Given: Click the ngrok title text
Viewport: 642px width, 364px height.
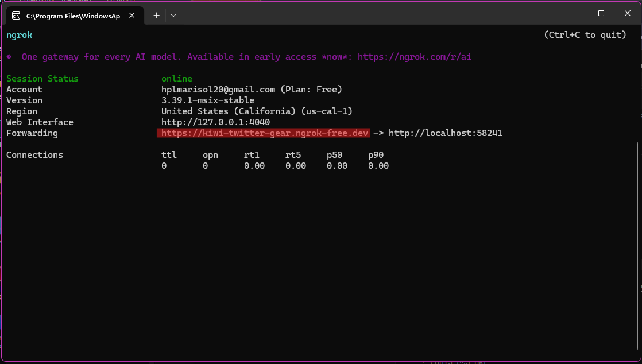Looking at the screenshot, I should pos(20,35).
